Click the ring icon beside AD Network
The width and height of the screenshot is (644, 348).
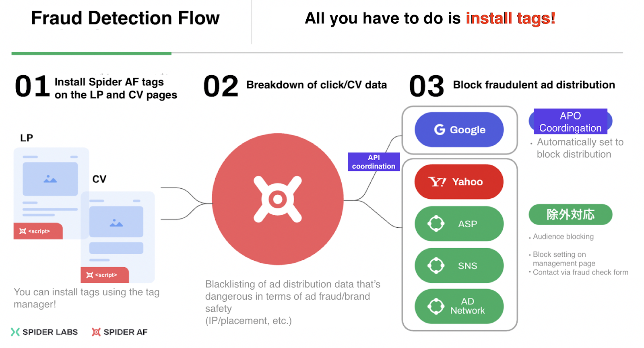[x=436, y=306]
